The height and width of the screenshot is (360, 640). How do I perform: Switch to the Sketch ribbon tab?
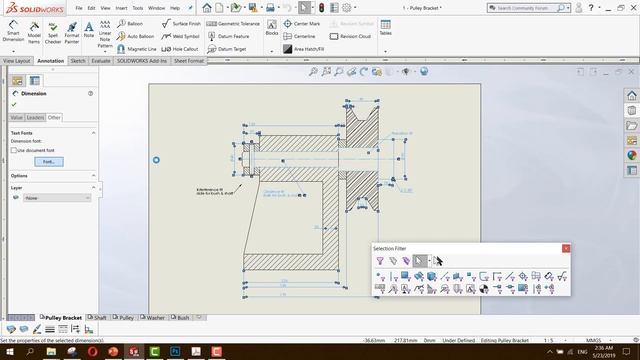(78, 61)
